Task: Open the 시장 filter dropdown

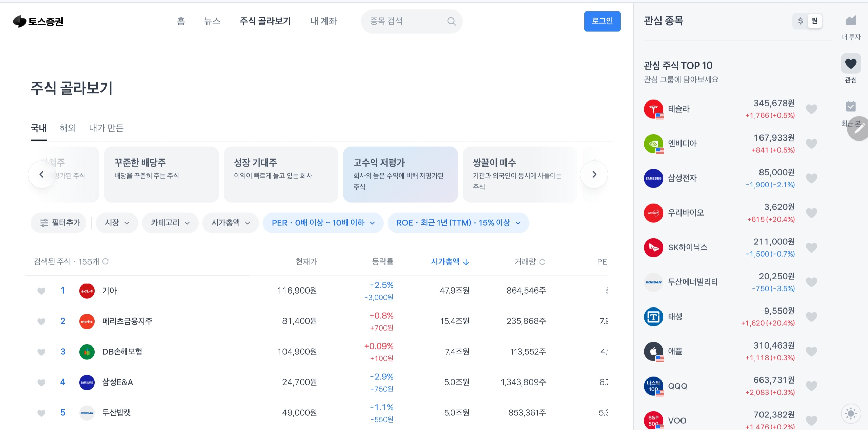Action: 117,223
